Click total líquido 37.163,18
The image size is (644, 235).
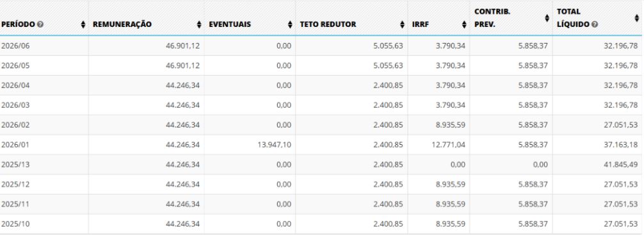point(620,145)
